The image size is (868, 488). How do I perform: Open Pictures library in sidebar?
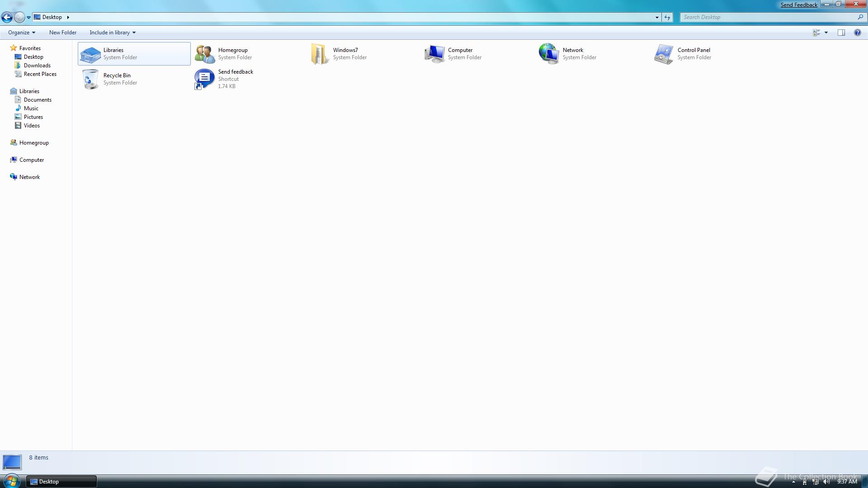pyautogui.click(x=33, y=117)
